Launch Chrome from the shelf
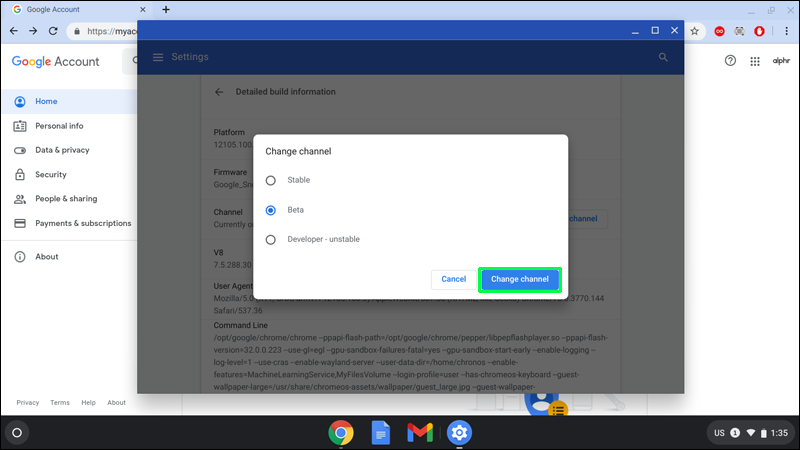Image resolution: width=800 pixels, height=450 pixels. pos(341,433)
